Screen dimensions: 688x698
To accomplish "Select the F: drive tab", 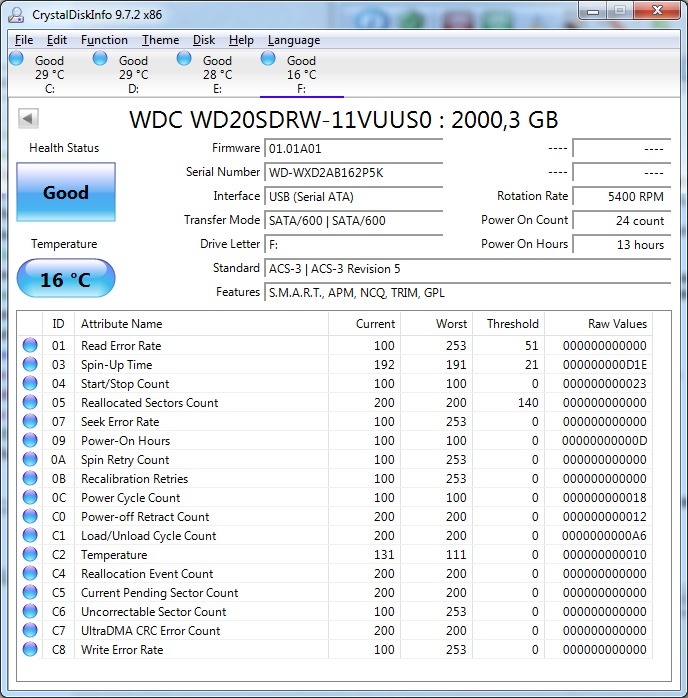I will point(301,73).
